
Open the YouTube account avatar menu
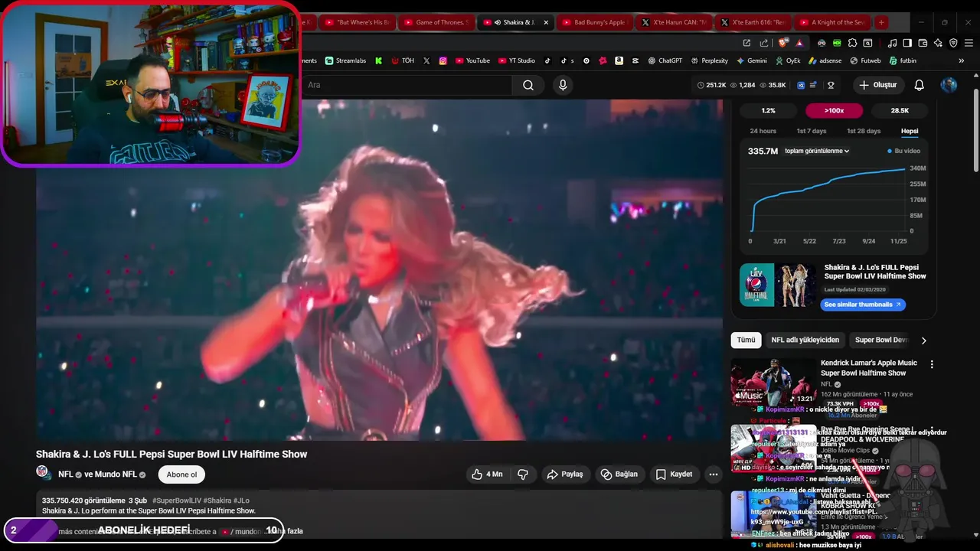point(949,85)
